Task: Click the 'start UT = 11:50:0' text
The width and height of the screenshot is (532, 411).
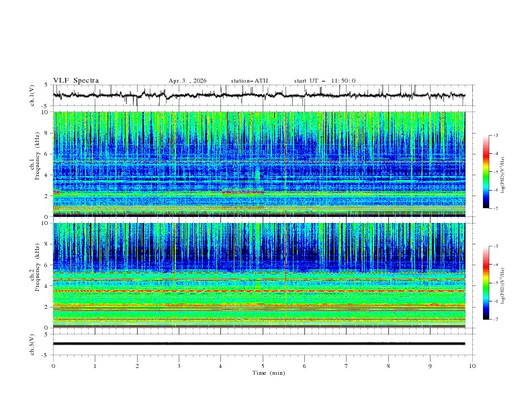Action: pyautogui.click(x=324, y=81)
